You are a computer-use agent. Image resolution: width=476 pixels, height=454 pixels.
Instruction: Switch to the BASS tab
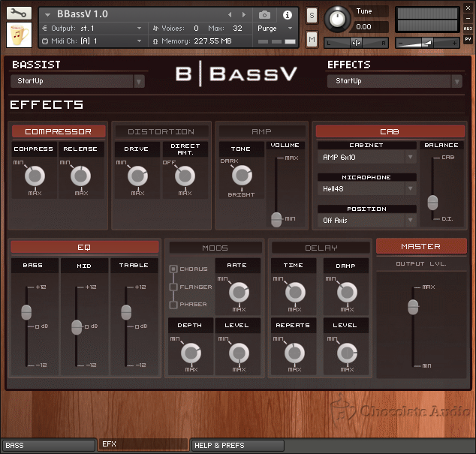[x=48, y=445]
